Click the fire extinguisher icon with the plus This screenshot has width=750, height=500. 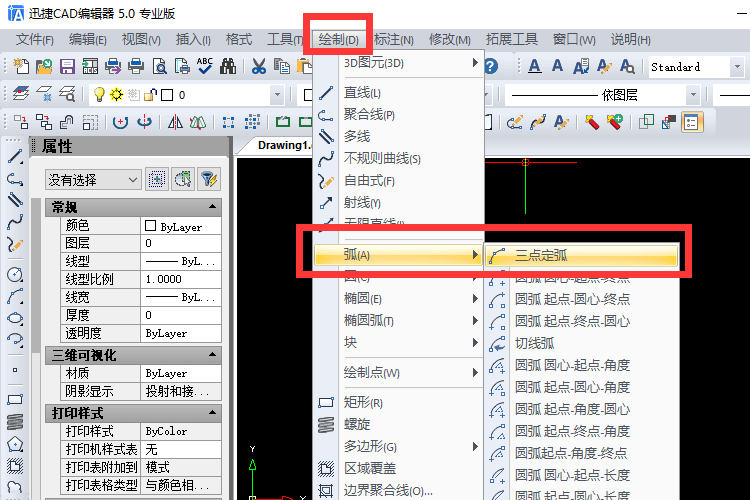615,122
